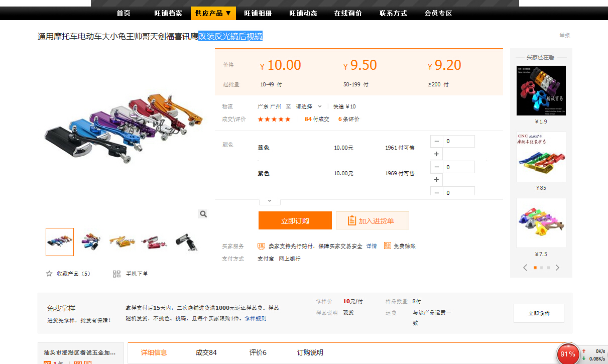Expand more color options chevron
This screenshot has height=364, width=608.
[x=270, y=201]
